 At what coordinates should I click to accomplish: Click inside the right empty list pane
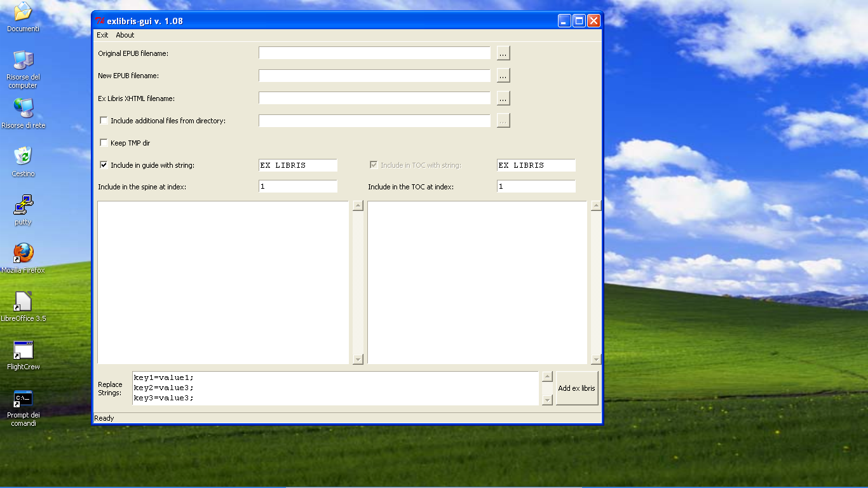[478, 283]
